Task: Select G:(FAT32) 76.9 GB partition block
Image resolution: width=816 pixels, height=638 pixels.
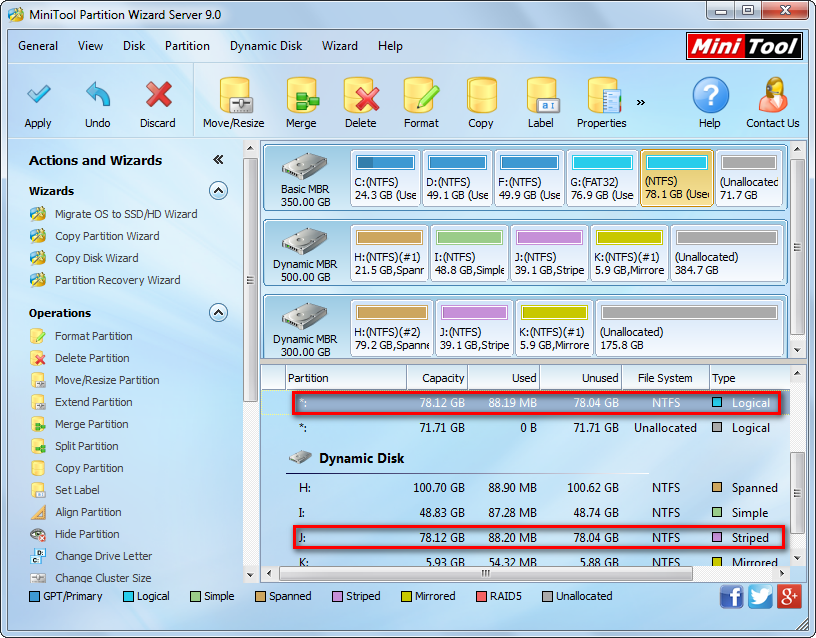Action: pos(602,178)
